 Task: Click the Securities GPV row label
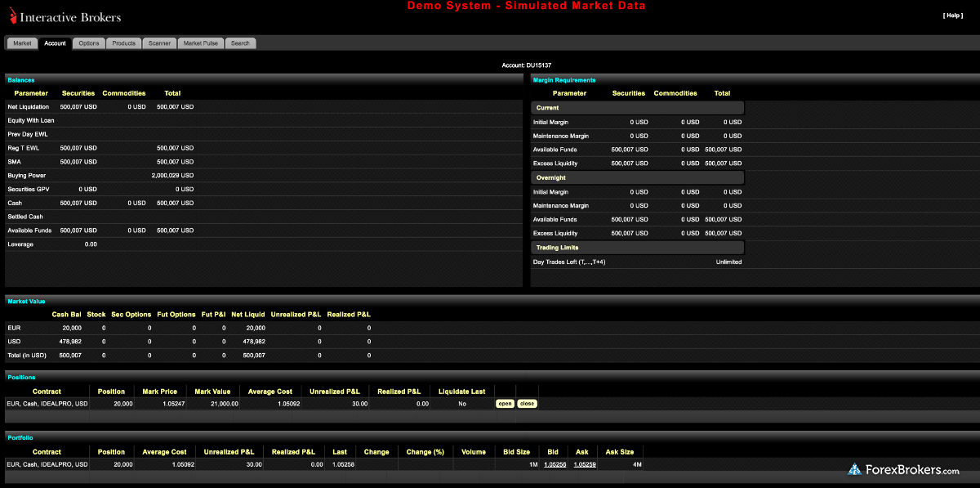click(x=29, y=190)
